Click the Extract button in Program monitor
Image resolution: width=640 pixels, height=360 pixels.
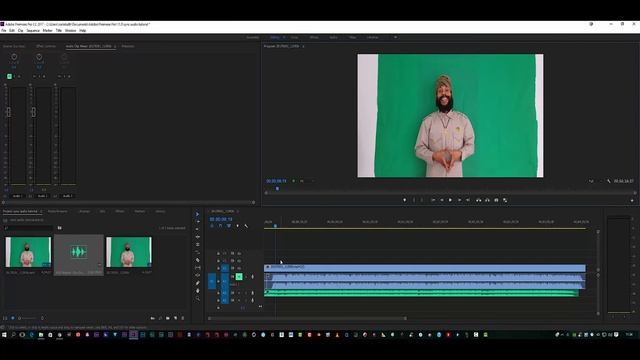click(487, 200)
